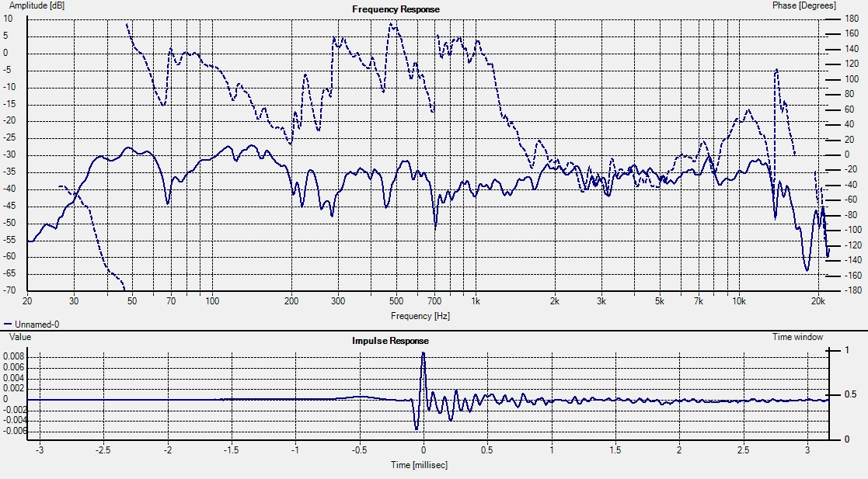The width and height of the screenshot is (868, 479).
Task: Click the Time window axis label
Action: 798,337
